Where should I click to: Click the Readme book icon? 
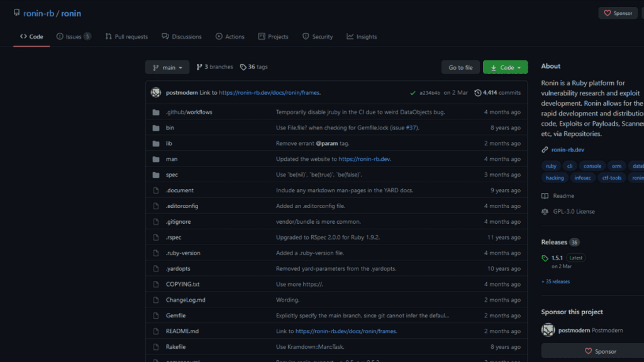point(545,196)
